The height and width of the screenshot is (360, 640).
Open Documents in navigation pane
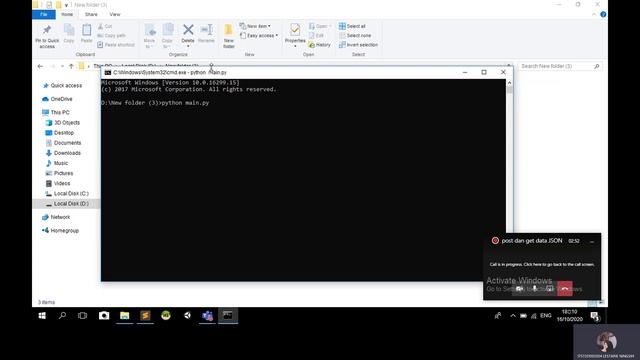tap(63, 143)
